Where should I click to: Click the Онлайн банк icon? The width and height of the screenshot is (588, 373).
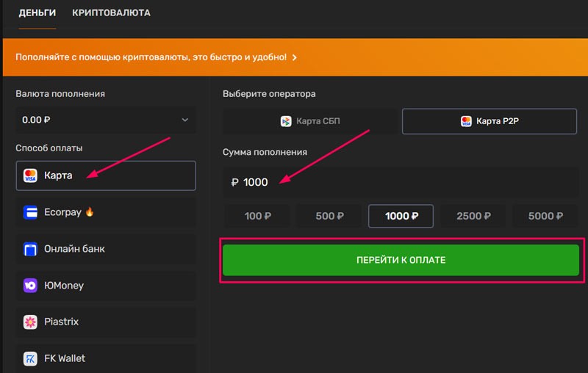click(x=30, y=249)
